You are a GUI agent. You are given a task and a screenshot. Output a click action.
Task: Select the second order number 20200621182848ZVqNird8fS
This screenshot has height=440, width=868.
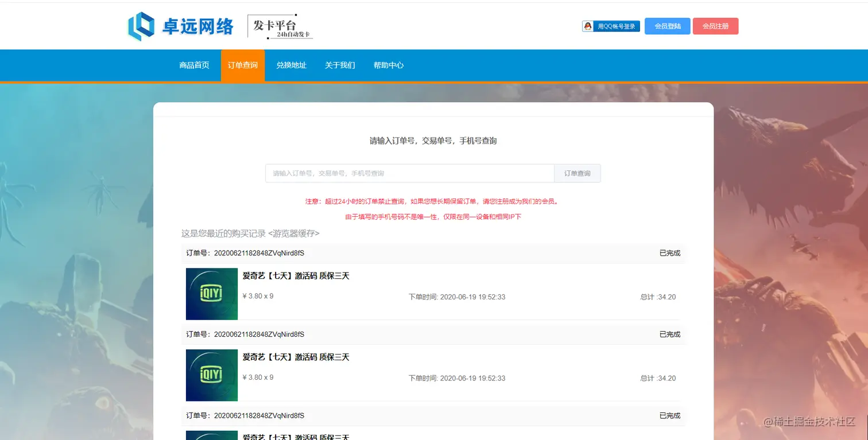(x=259, y=334)
